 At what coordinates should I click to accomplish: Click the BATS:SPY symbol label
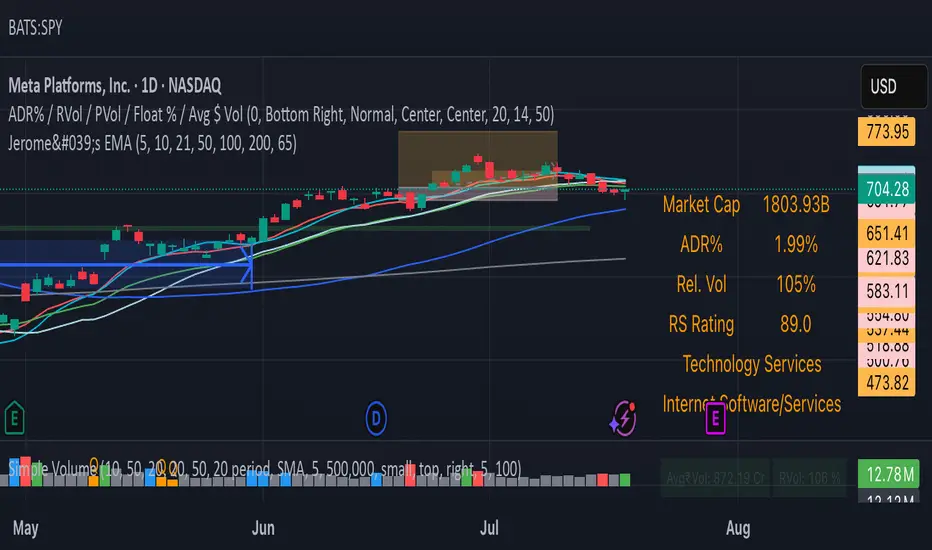click(x=35, y=27)
